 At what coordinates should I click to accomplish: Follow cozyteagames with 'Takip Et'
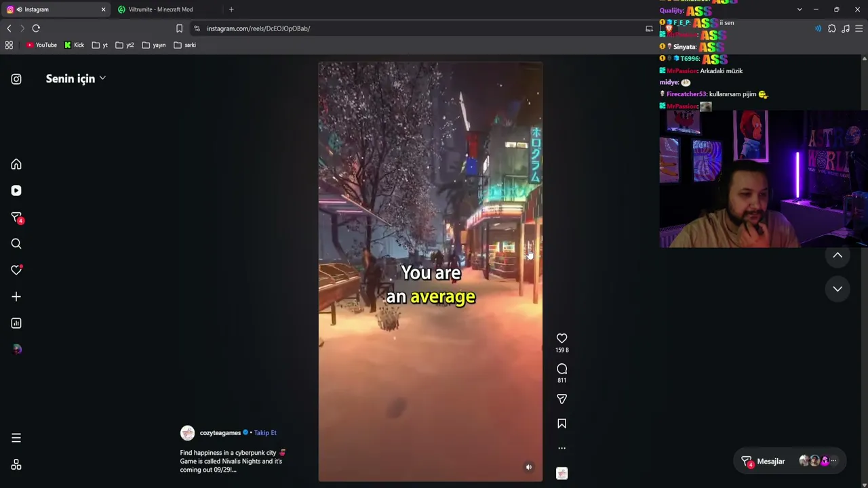tap(265, 433)
